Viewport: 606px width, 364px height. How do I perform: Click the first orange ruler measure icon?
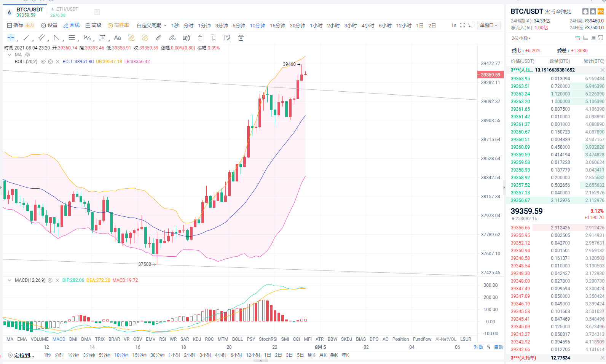tap(131, 38)
